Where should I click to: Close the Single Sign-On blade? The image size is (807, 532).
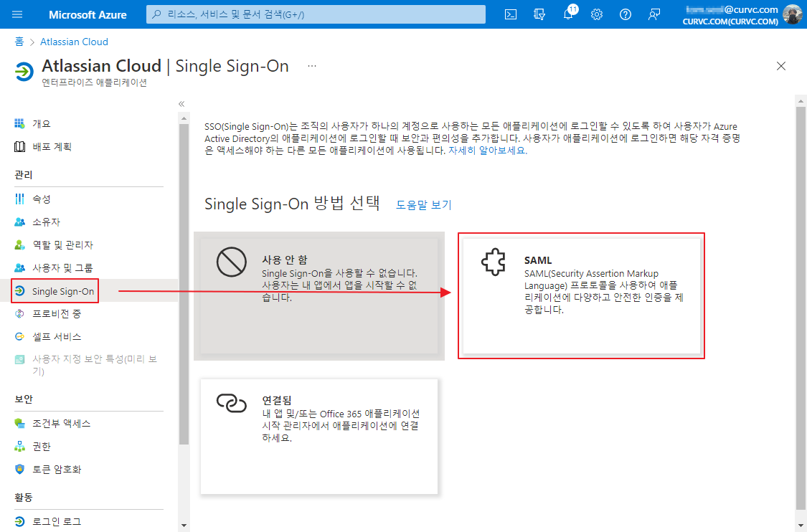coord(780,66)
